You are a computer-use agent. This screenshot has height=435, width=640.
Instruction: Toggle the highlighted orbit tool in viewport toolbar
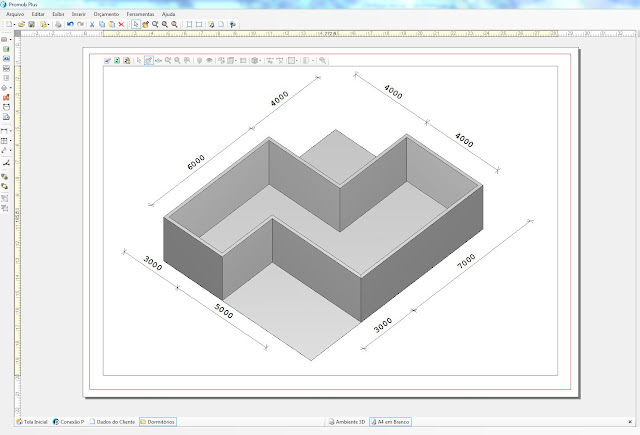point(149,60)
